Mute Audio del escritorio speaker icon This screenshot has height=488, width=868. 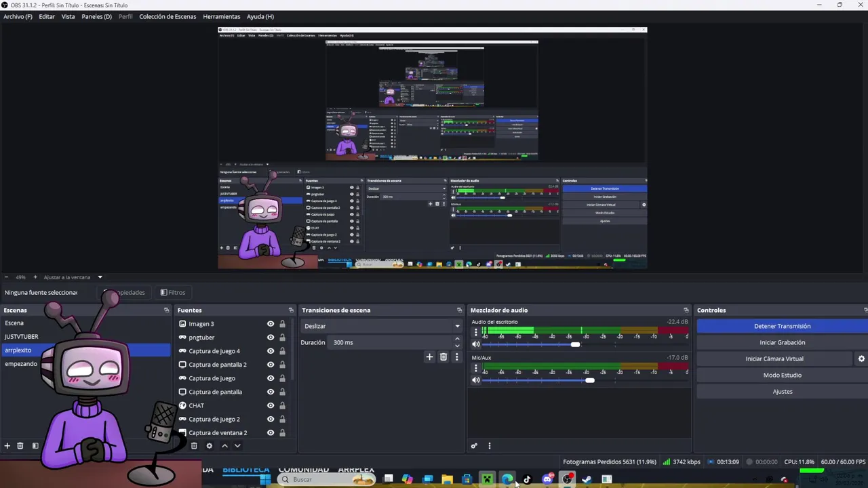[476, 344]
